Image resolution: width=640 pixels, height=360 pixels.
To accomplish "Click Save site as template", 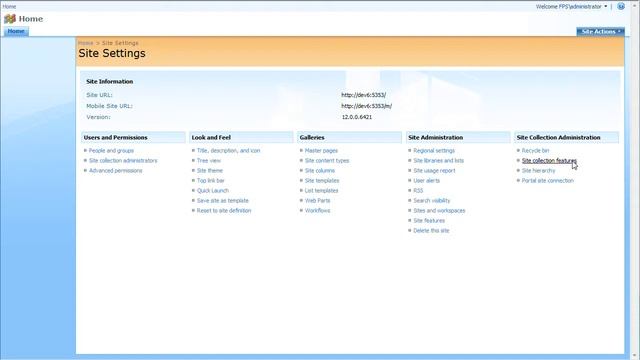I will (222, 200).
